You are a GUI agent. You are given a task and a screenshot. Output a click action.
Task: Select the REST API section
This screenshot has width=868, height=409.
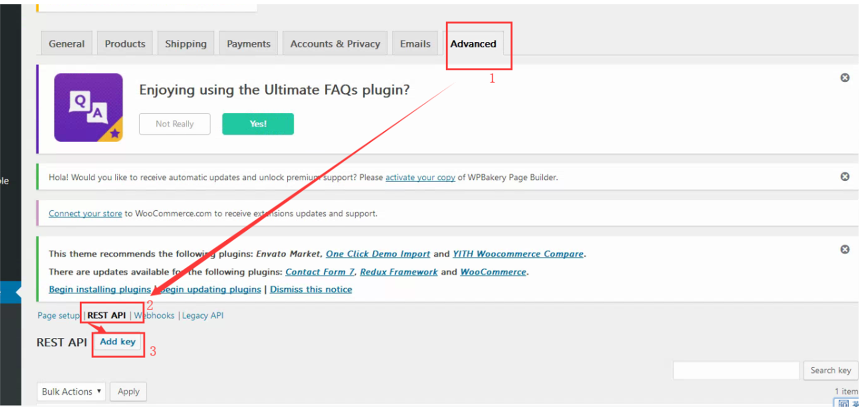point(107,316)
